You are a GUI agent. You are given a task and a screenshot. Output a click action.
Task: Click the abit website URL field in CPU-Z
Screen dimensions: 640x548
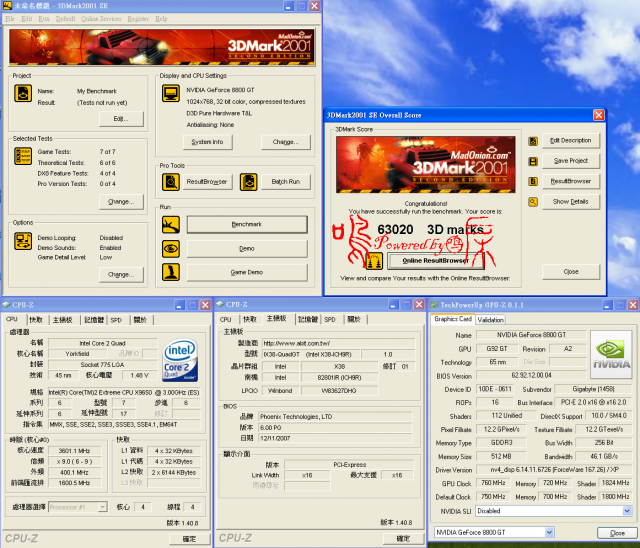(x=338, y=343)
